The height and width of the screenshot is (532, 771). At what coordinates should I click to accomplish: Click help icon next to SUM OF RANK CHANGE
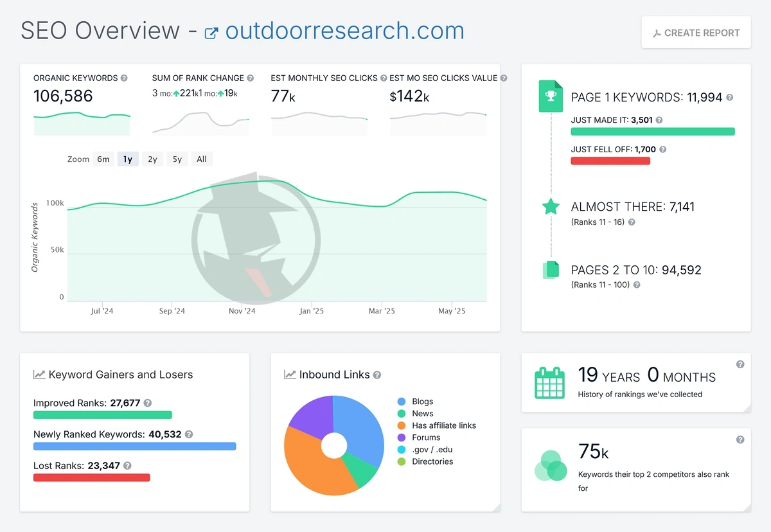[x=251, y=78]
